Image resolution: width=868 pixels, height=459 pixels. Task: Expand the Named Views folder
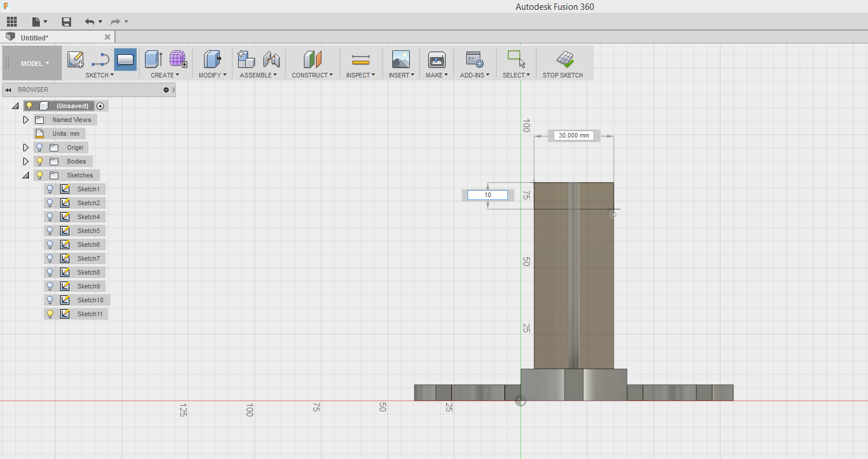point(25,120)
